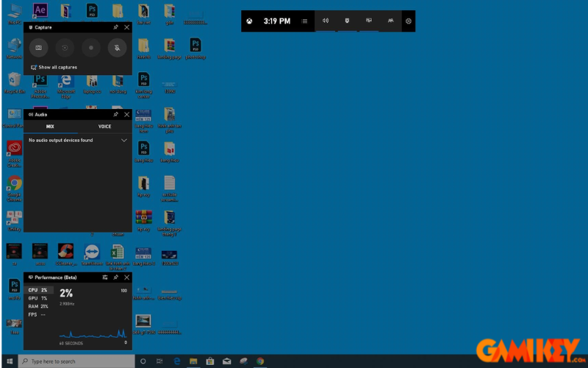Select the Google Chrome desktop shortcut

pos(14,189)
